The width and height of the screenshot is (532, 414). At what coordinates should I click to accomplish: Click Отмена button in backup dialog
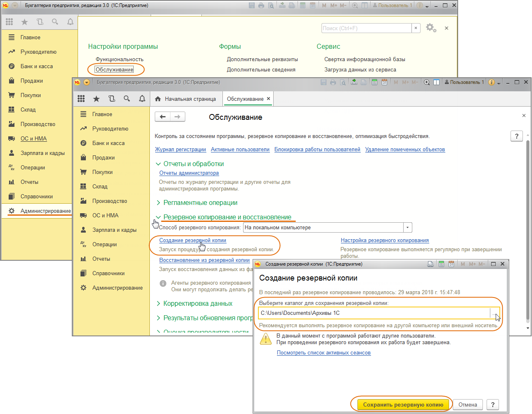(x=468, y=404)
